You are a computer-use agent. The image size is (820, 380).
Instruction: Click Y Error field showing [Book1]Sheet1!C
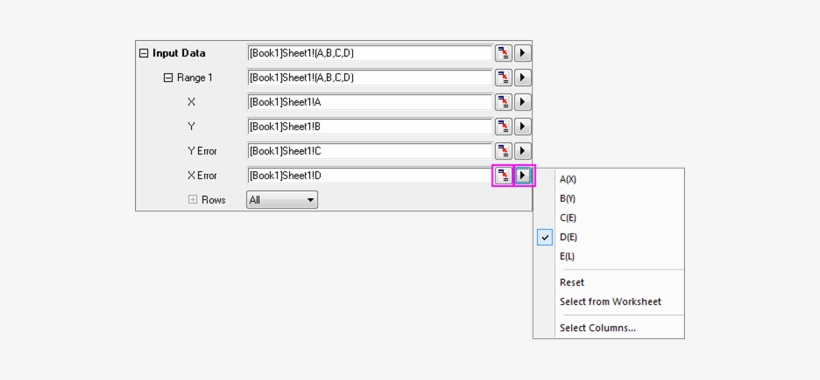click(369, 152)
